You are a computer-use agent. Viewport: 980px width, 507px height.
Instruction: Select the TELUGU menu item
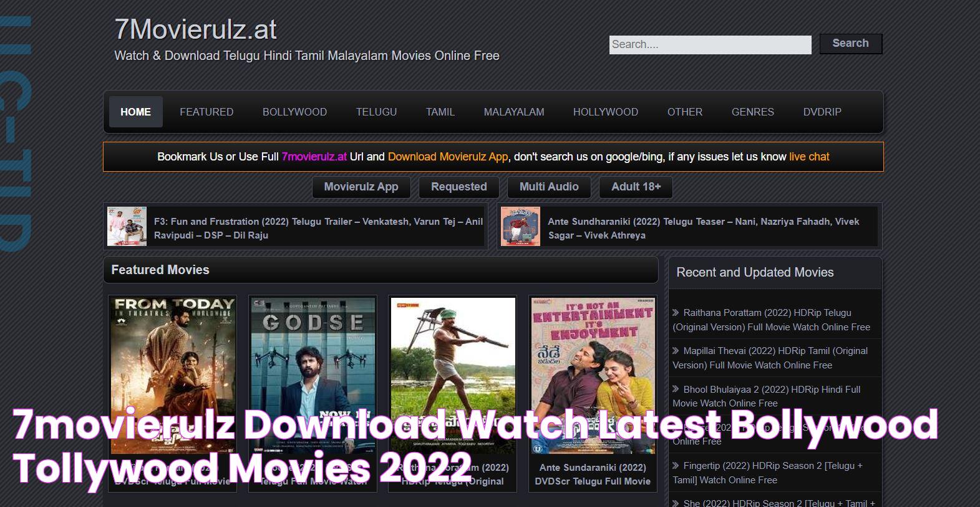(x=376, y=112)
